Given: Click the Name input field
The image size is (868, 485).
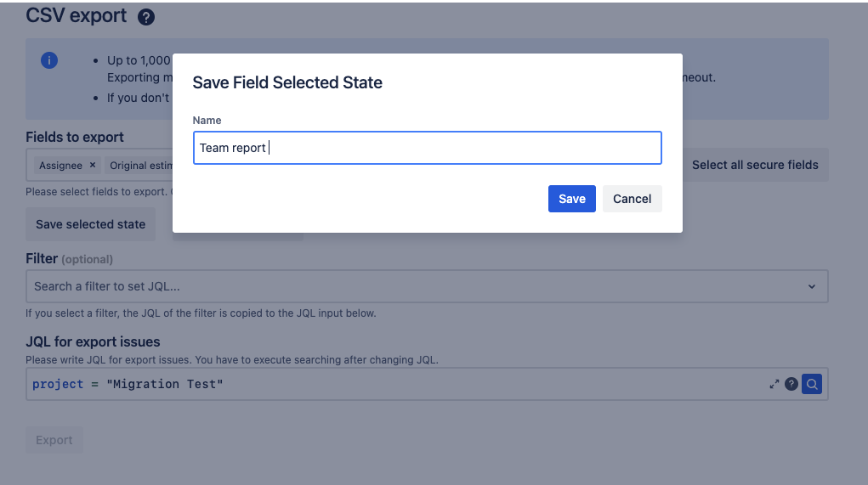Looking at the screenshot, I should pyautogui.click(x=427, y=148).
